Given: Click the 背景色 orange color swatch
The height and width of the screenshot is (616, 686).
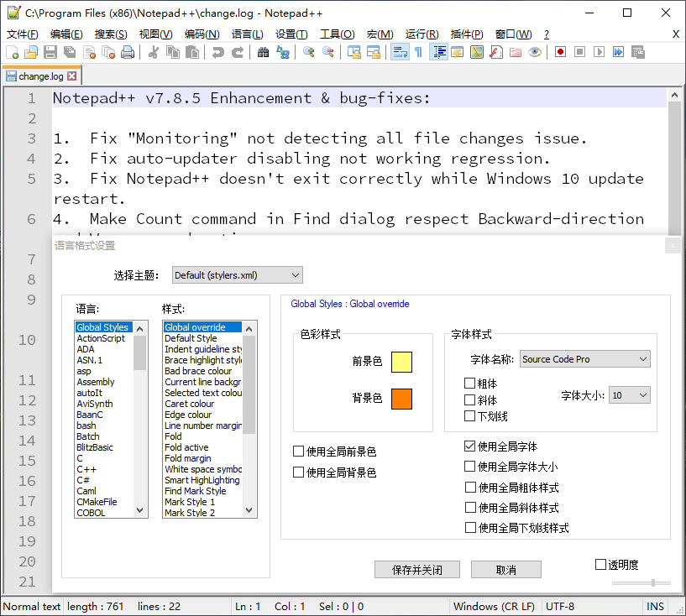Looking at the screenshot, I should pyautogui.click(x=401, y=399).
